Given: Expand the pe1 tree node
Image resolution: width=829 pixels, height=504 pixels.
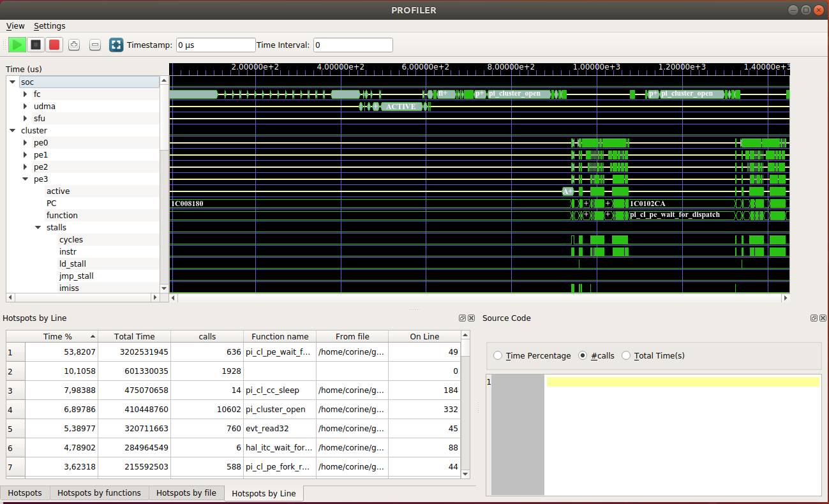Looking at the screenshot, I should pos(25,154).
